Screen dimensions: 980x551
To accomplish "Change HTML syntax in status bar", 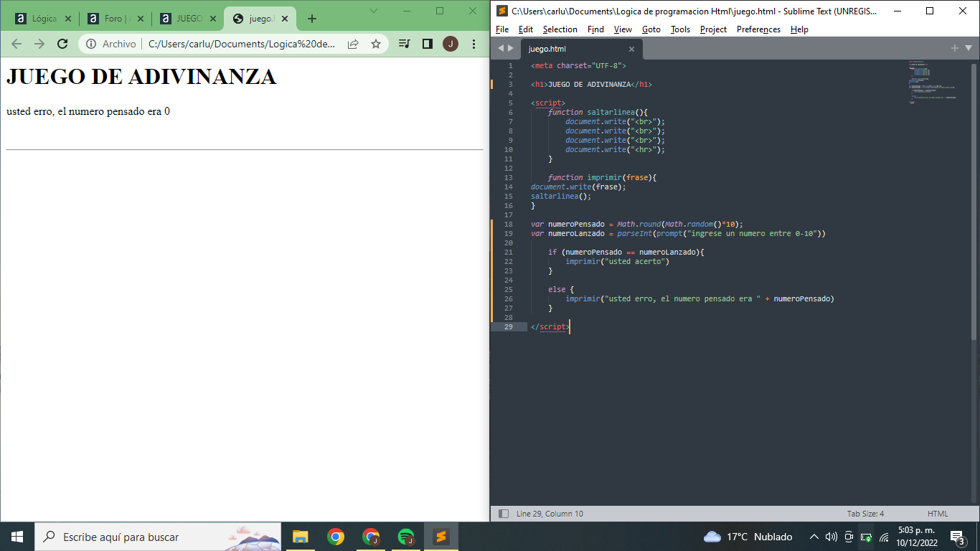I will 938,514.
